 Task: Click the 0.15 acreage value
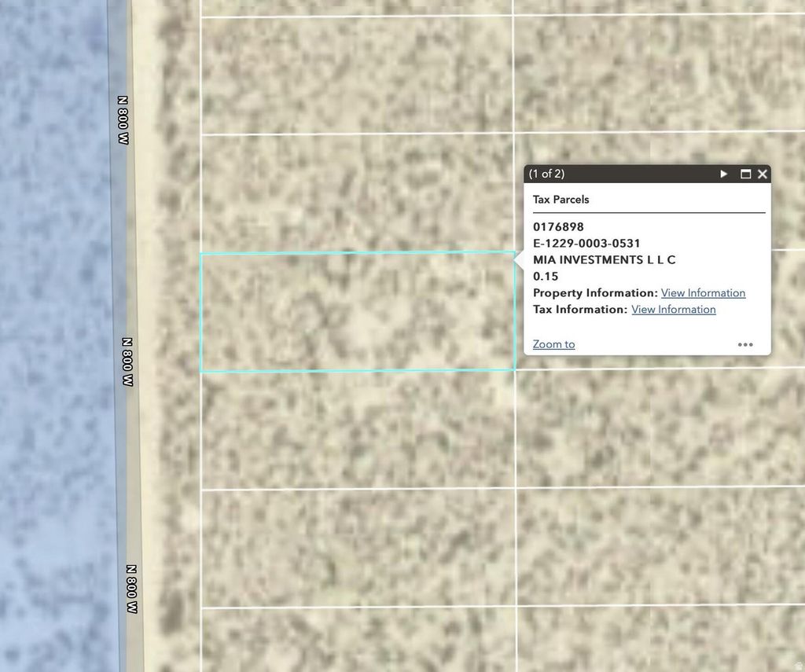click(x=546, y=276)
